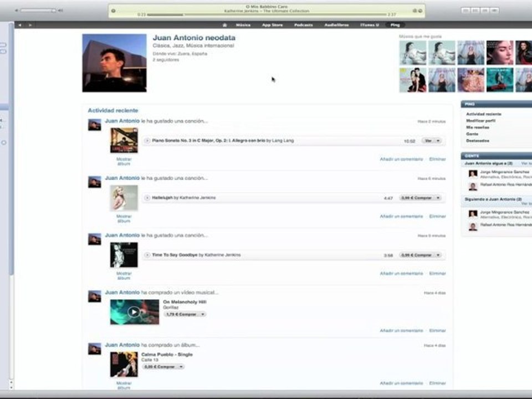The height and width of the screenshot is (399, 532).
Task: Open the App Store tab
Action: (x=272, y=25)
